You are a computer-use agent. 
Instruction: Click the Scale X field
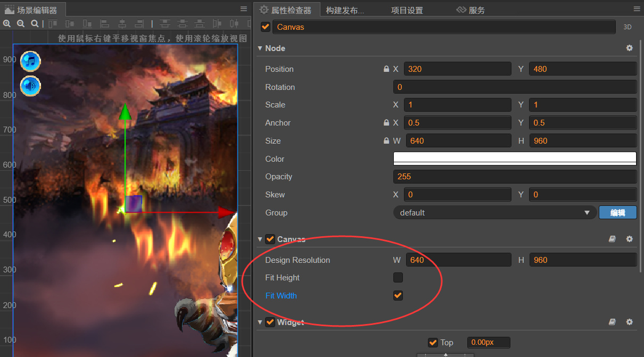point(458,105)
